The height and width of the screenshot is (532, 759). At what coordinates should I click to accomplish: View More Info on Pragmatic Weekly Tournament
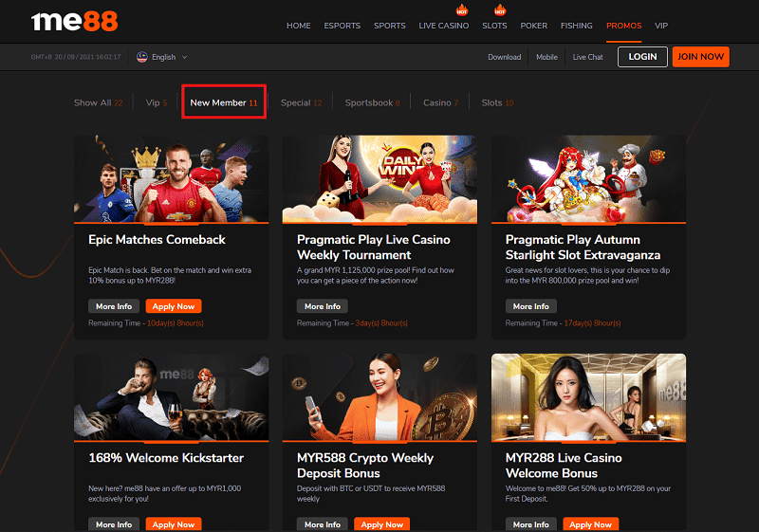coord(322,306)
